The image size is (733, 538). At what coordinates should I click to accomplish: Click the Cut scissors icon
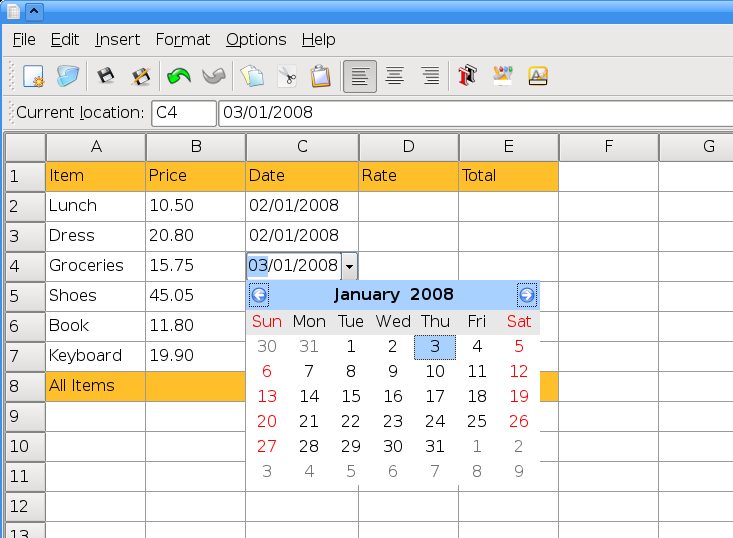click(287, 76)
